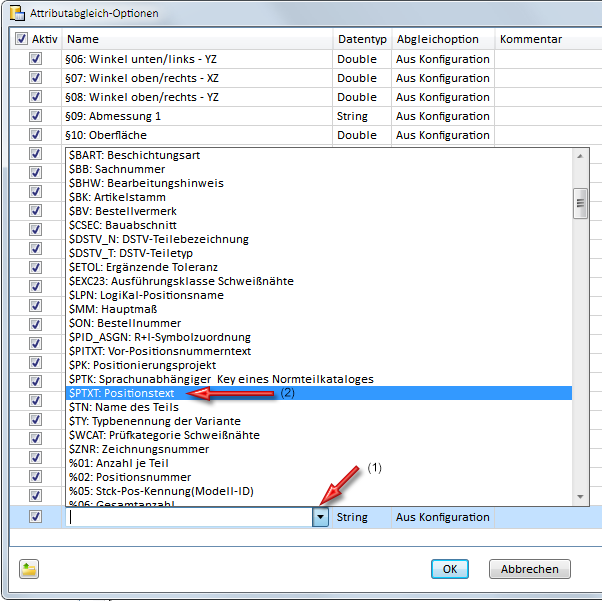Click the list scrollbar up arrow
This screenshot has height=601, width=602.
pos(580,156)
